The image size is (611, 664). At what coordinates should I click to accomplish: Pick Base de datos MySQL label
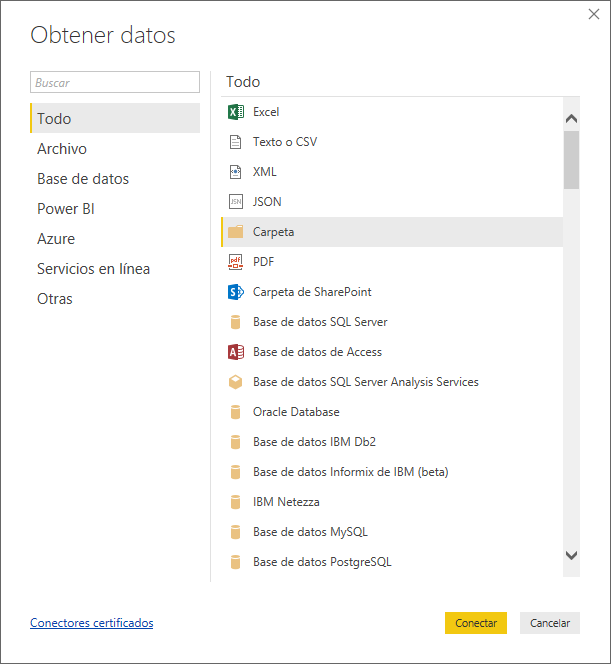coord(310,532)
